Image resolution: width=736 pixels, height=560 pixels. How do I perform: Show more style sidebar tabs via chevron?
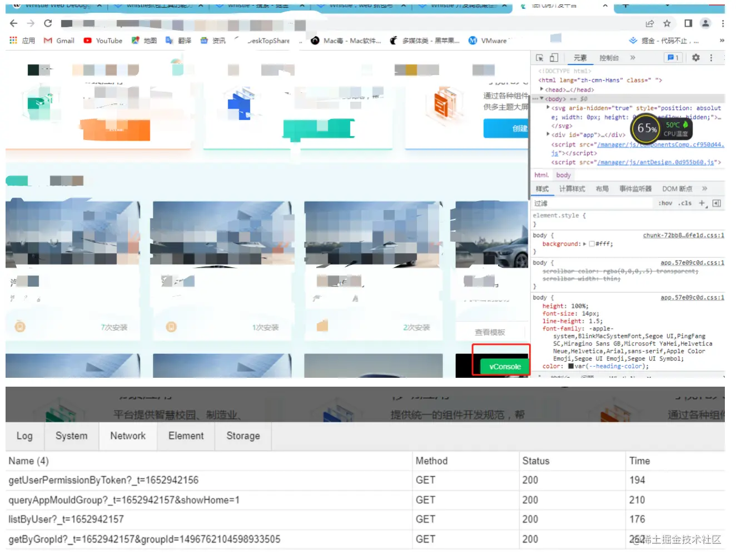tap(704, 189)
